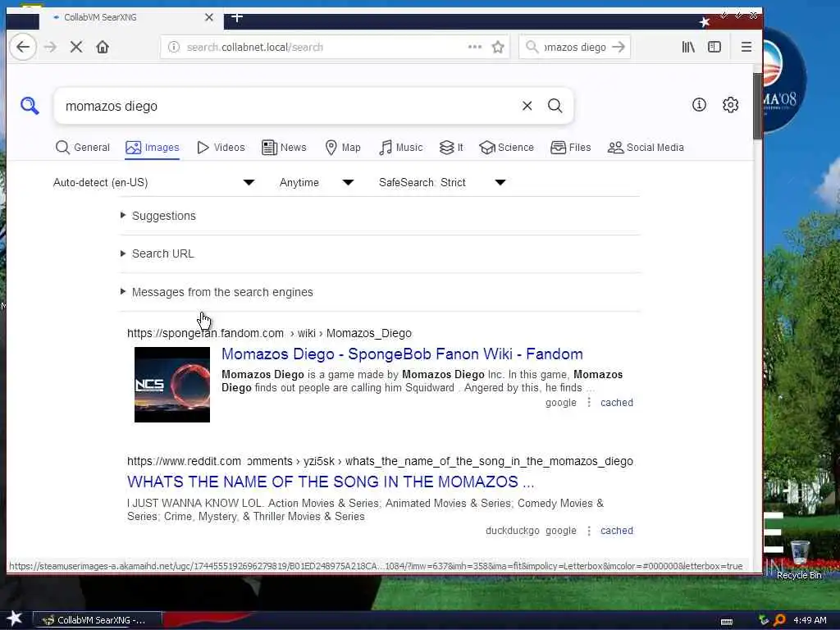Open more-options dots beside duckduckgo google
840x630 pixels.
[x=589, y=531]
